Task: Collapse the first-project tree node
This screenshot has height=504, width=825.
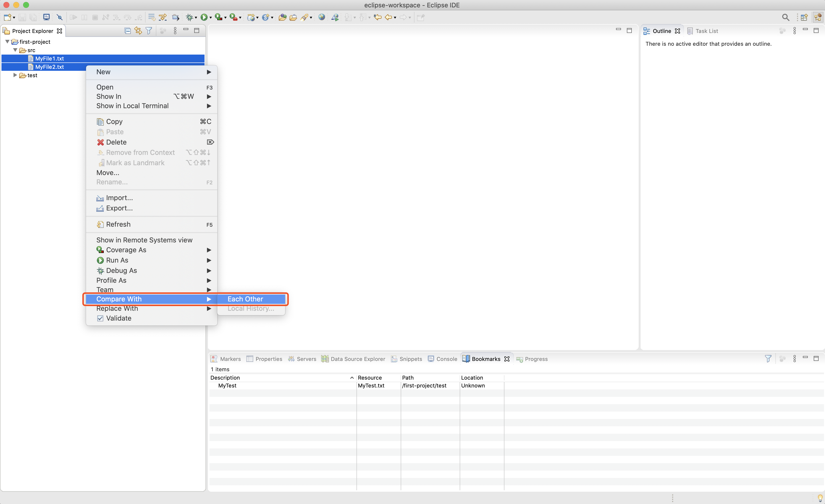Action: [x=7, y=42]
